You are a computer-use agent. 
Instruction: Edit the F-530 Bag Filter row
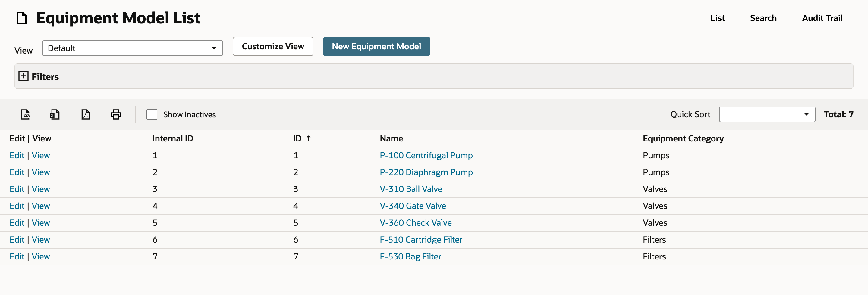17,256
